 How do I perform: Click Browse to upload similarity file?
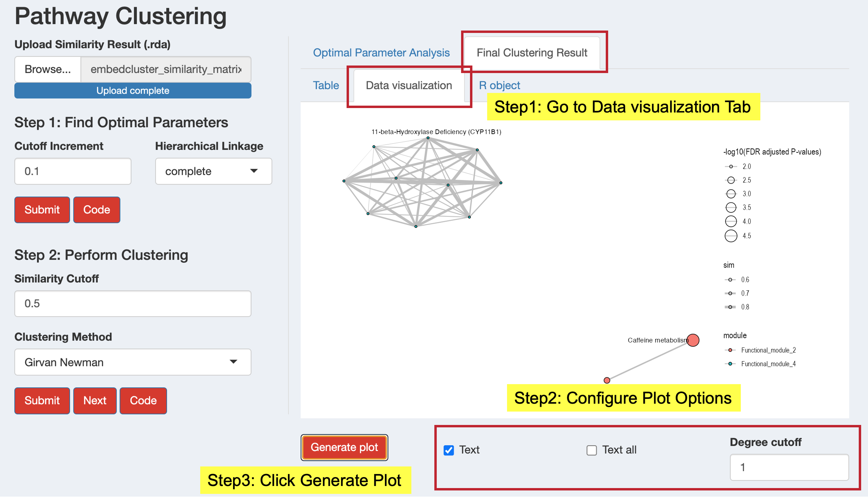click(48, 70)
